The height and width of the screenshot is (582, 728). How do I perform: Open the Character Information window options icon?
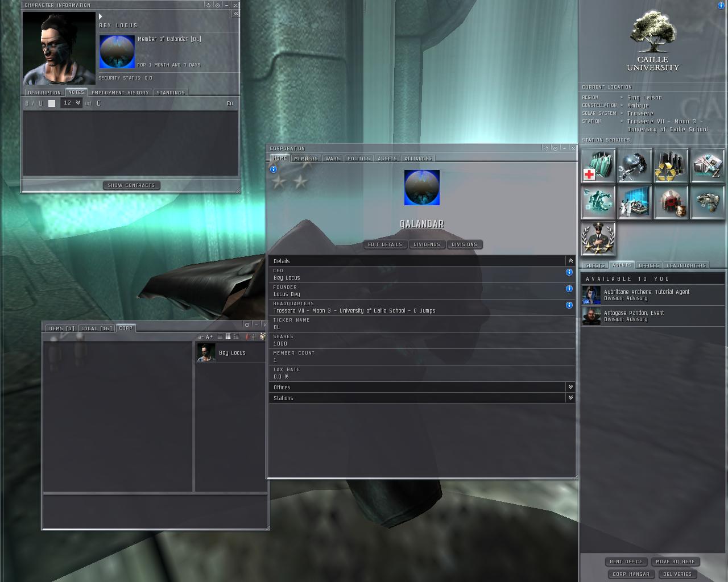coord(208,5)
